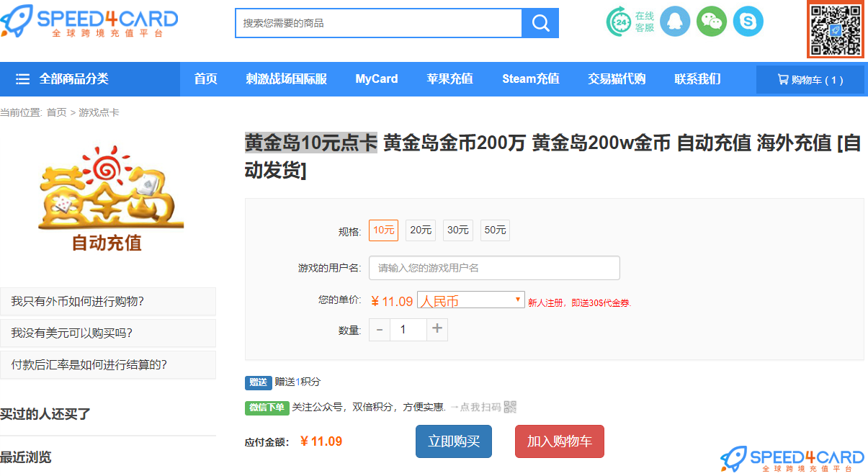The width and height of the screenshot is (868, 476).
Task: Click the quantity field showing 1
Action: [x=408, y=330]
